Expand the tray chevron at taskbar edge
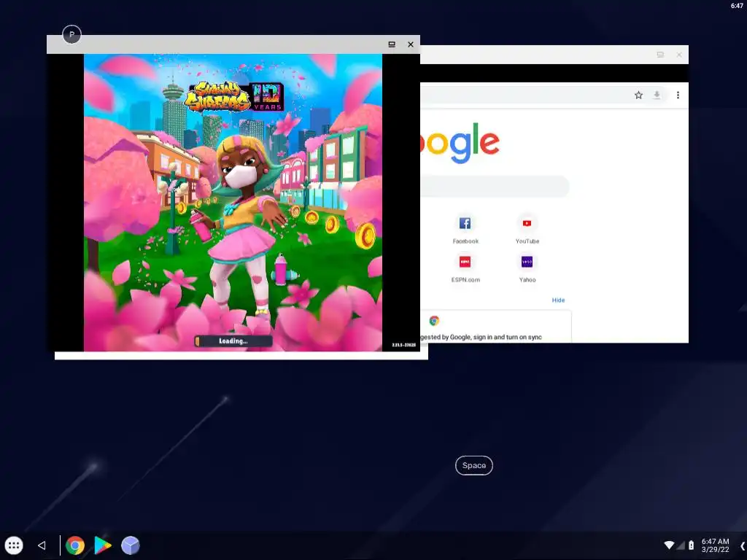The height and width of the screenshot is (560, 747). click(x=742, y=545)
